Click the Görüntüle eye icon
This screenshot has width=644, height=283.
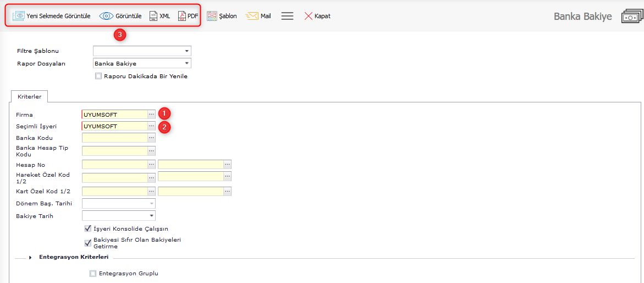(106, 16)
